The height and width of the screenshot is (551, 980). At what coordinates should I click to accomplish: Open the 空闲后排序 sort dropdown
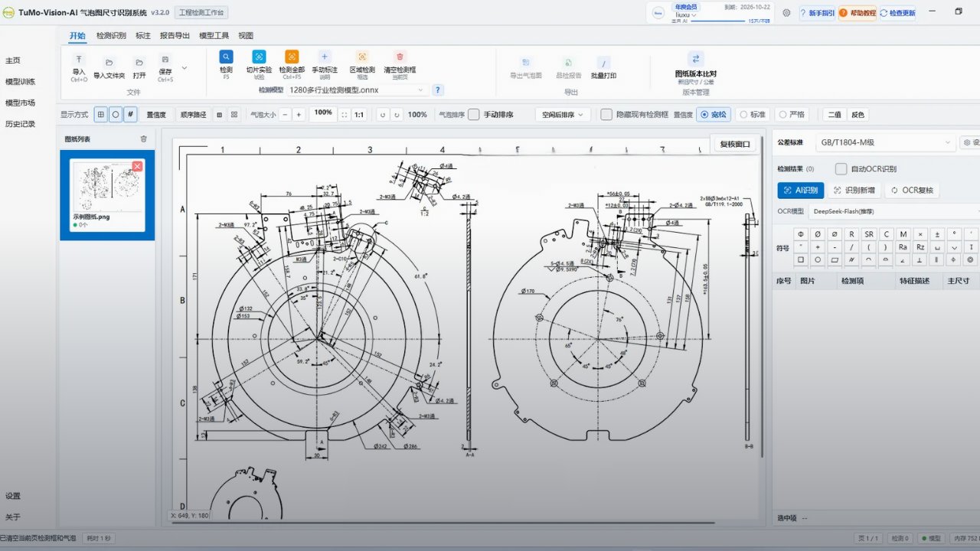[x=563, y=115]
